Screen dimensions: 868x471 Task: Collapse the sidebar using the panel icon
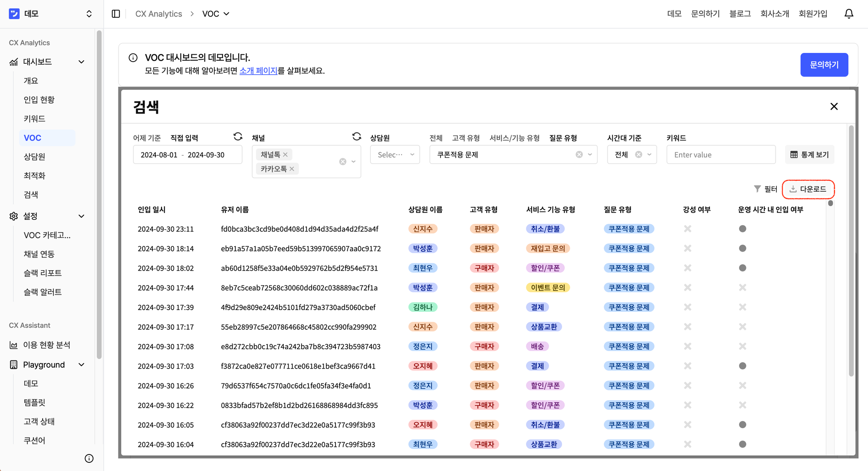(x=115, y=13)
